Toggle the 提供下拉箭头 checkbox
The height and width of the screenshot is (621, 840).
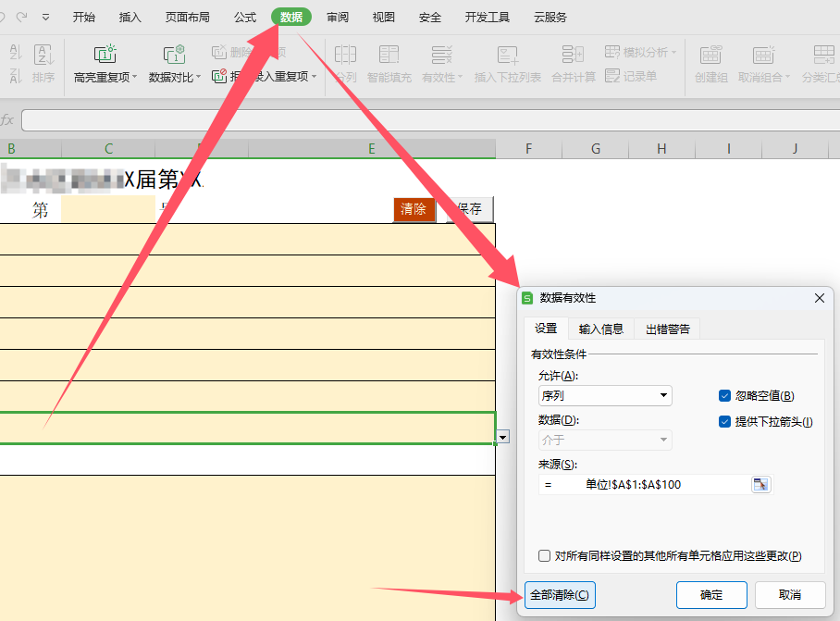pos(725,422)
